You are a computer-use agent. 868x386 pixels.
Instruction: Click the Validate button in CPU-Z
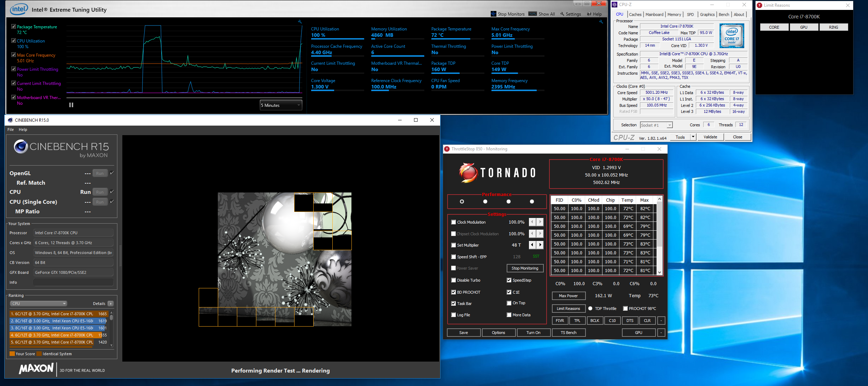click(710, 137)
